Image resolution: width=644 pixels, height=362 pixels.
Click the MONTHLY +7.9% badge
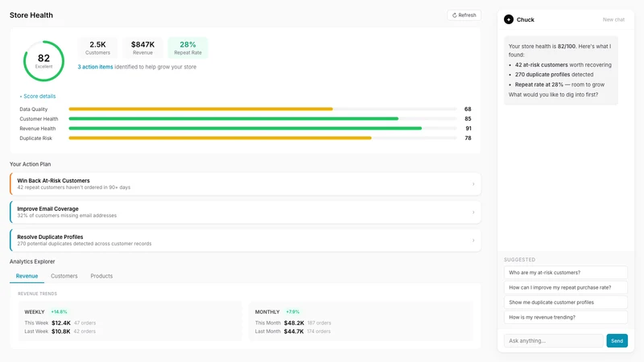pyautogui.click(x=293, y=312)
